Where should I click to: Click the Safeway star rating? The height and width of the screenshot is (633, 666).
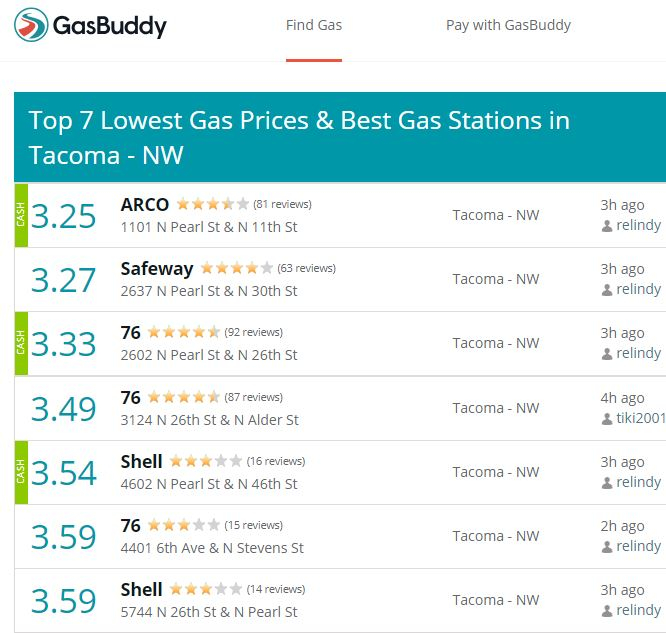(237, 268)
